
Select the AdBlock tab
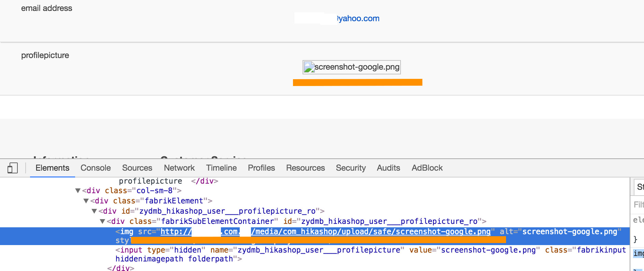427,168
